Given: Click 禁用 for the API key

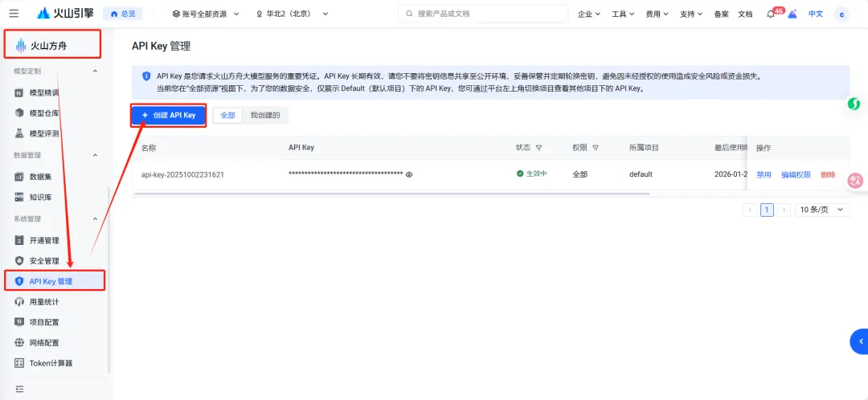Looking at the screenshot, I should click(x=764, y=174).
